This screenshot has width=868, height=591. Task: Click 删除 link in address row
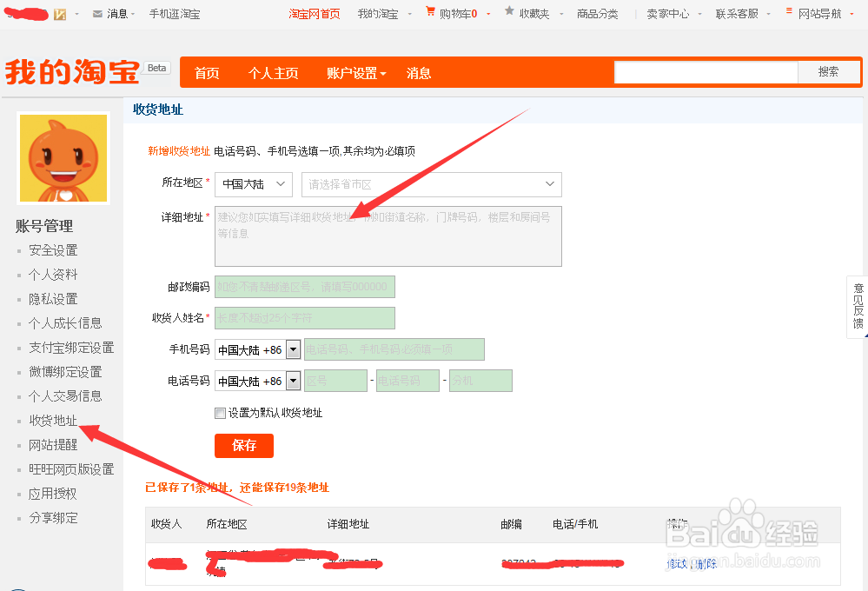click(706, 564)
